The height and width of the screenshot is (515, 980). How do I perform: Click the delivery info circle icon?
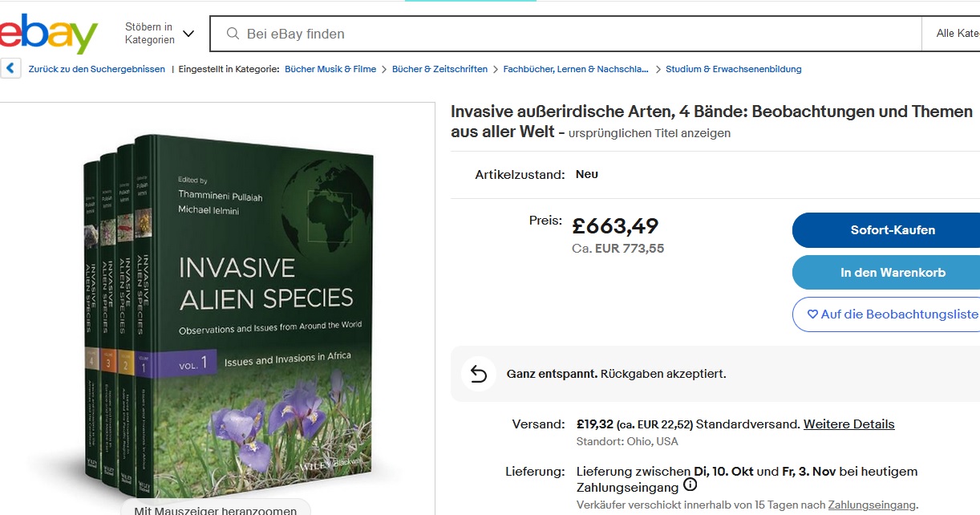click(690, 485)
